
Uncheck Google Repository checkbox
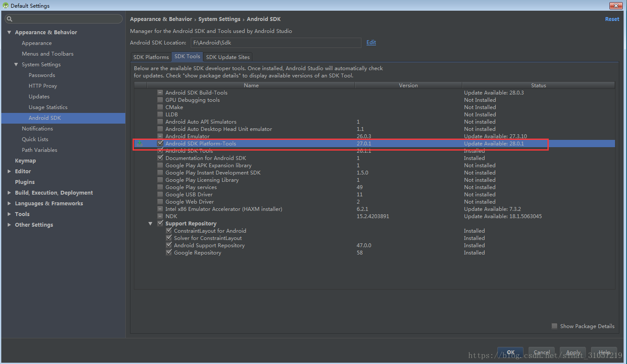(169, 252)
